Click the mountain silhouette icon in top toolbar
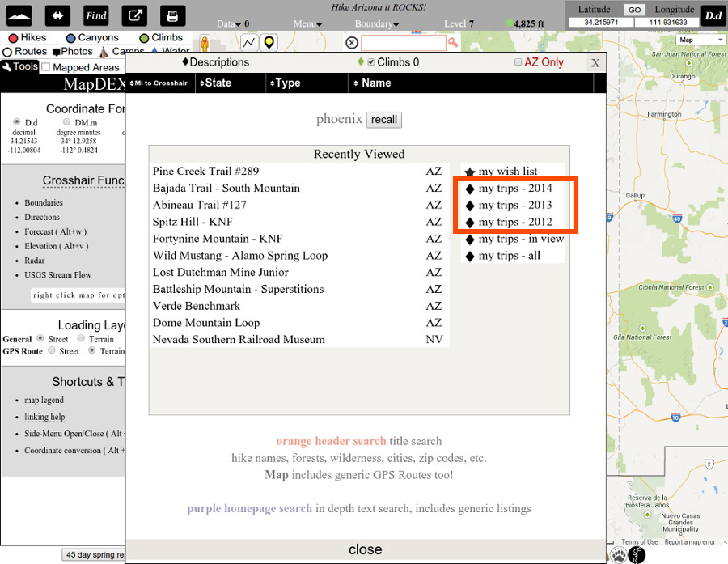Image resolution: width=728 pixels, height=564 pixels. tap(22, 15)
